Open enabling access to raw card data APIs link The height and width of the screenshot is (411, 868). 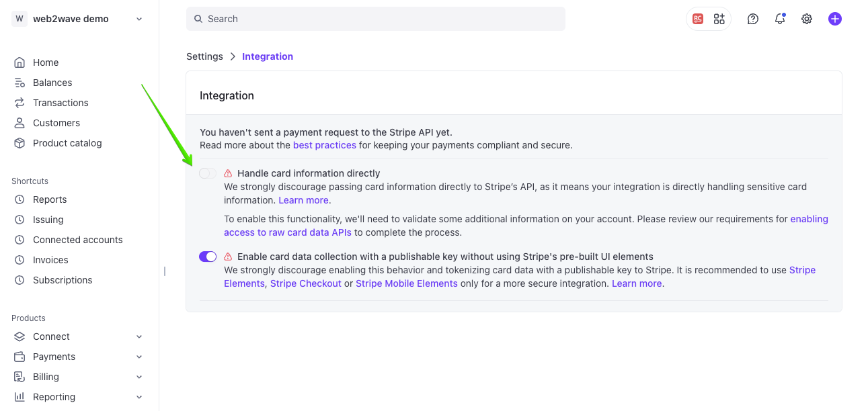(x=526, y=226)
